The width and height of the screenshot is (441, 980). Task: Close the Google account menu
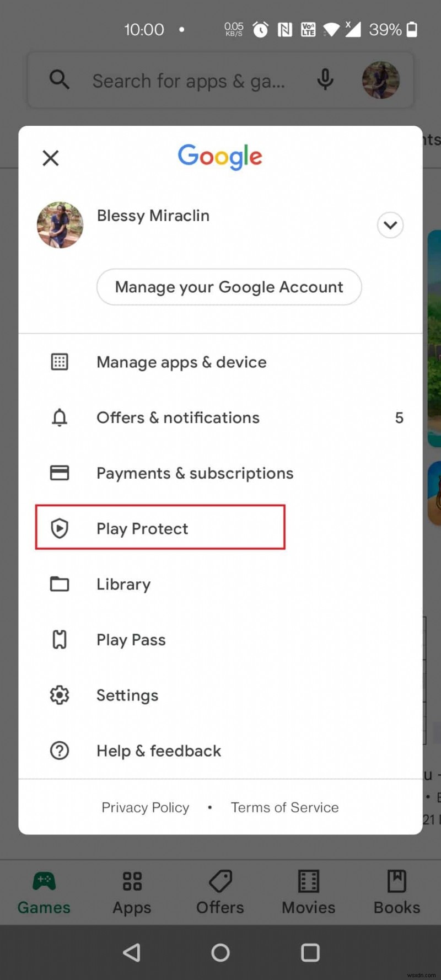pos(50,158)
